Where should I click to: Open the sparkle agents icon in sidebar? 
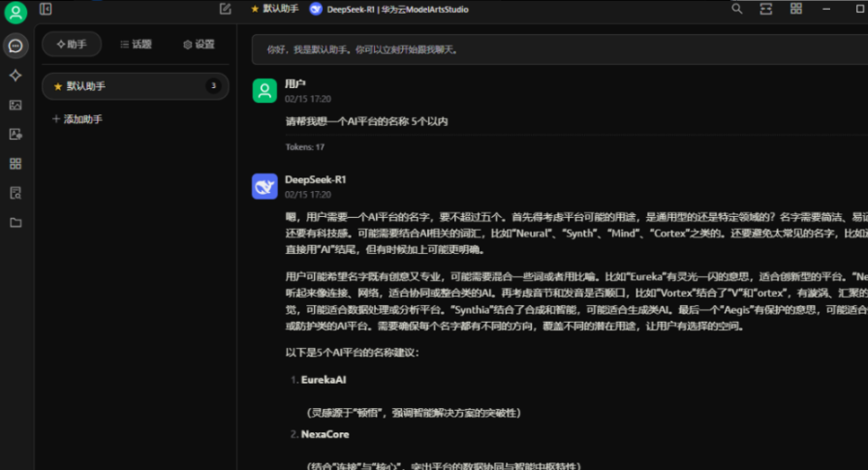pyautogui.click(x=15, y=76)
